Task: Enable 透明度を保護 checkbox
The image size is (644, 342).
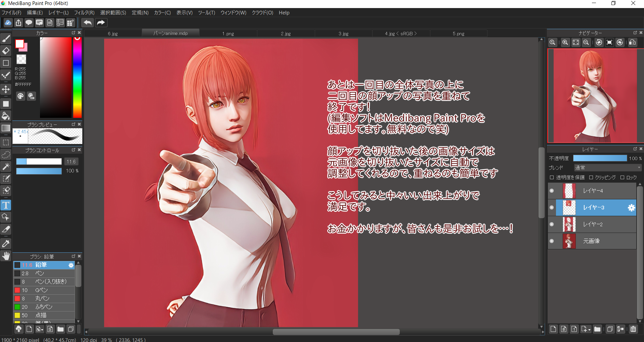Action: pyautogui.click(x=552, y=178)
